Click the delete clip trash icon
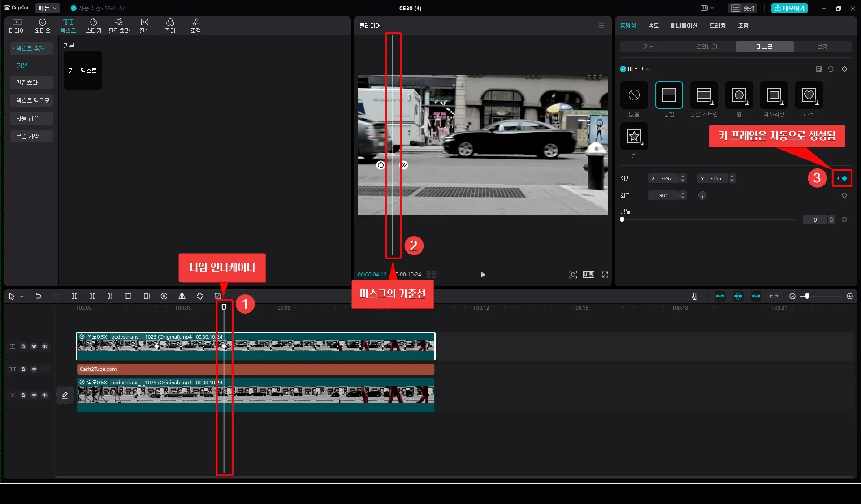The image size is (861, 504). click(x=128, y=296)
